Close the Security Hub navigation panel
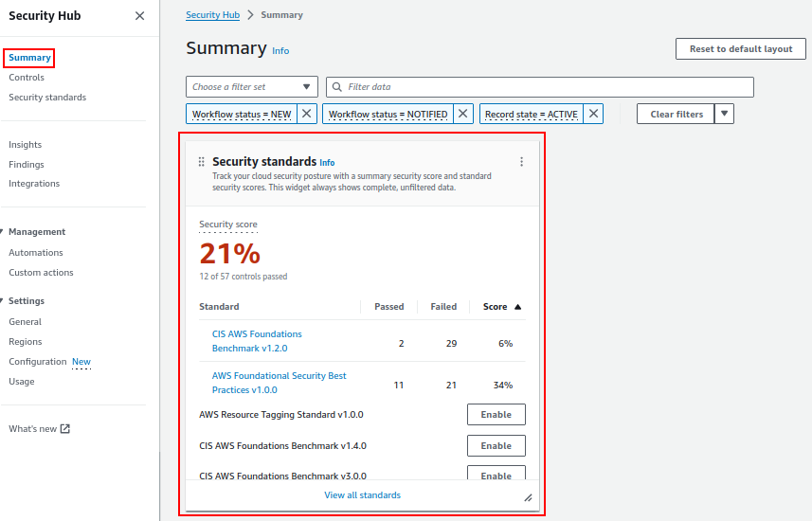The height and width of the screenshot is (521, 812). pyautogui.click(x=139, y=15)
